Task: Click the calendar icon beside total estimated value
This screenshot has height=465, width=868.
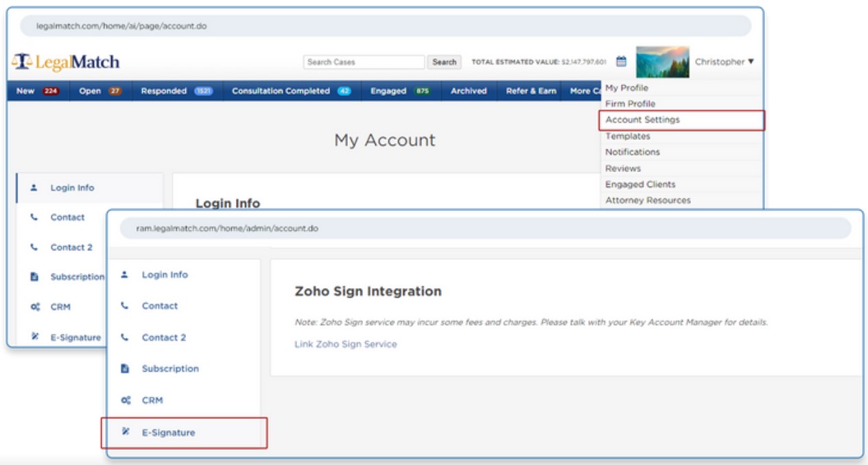Action: (x=621, y=62)
